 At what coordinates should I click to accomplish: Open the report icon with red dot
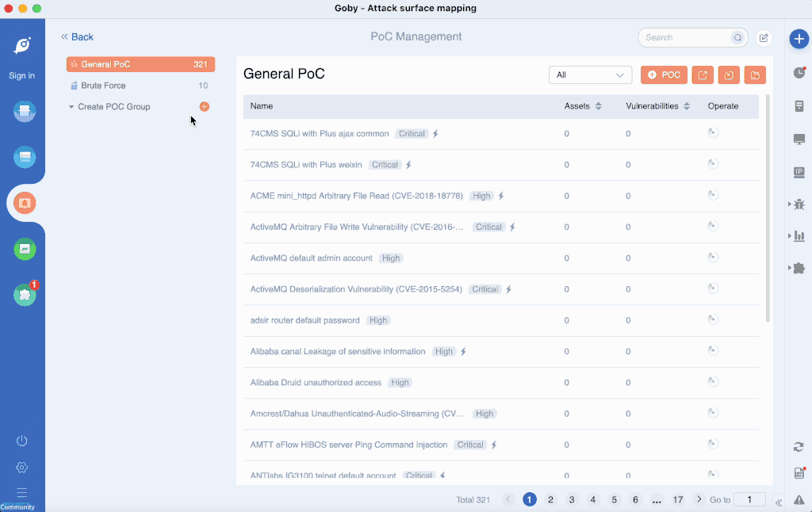[x=799, y=472]
